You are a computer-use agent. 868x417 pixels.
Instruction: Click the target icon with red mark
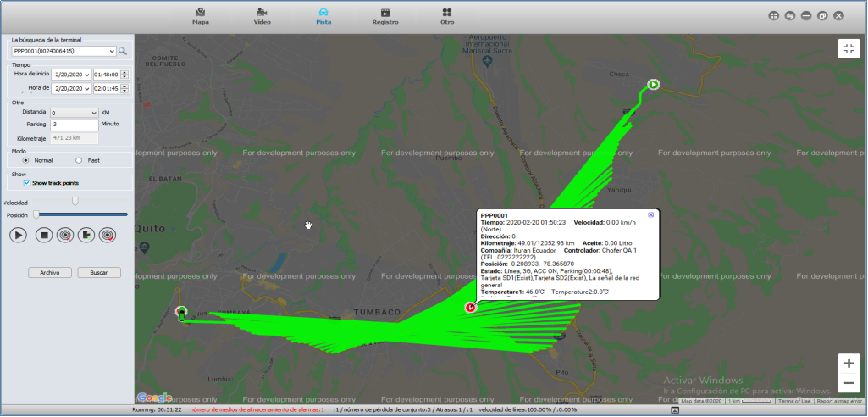65,235
